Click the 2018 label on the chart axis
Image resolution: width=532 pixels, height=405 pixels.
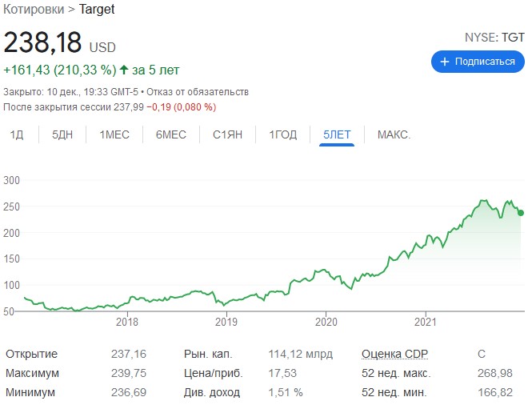click(127, 322)
